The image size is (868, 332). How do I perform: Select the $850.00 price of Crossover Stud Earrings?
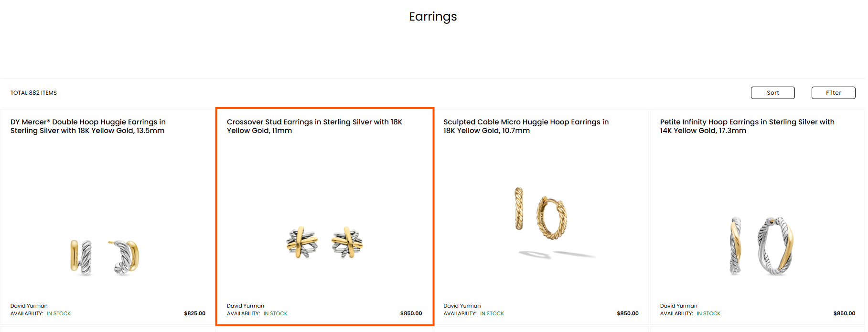411,314
